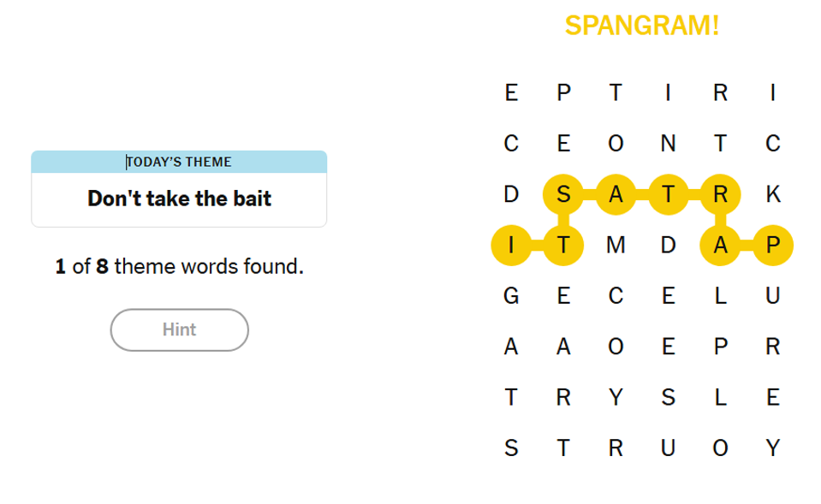The image size is (821, 504).
Task: Select the letter K in the grid
Action: [x=773, y=195]
